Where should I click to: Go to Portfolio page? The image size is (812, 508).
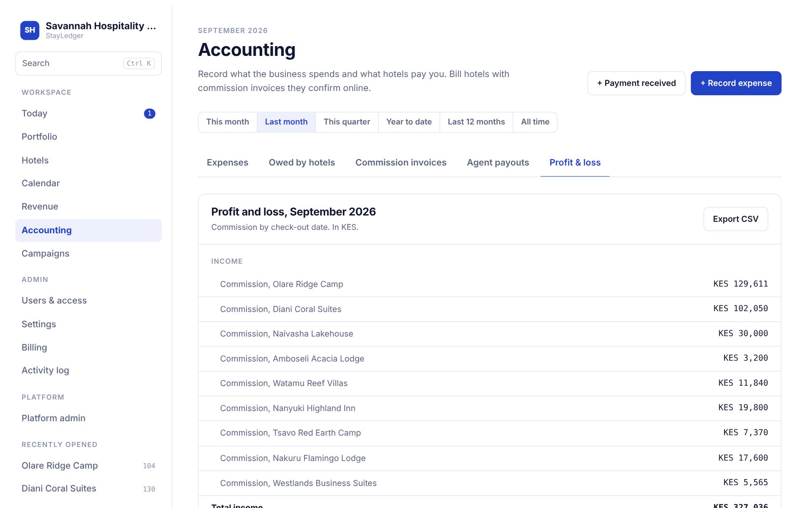coord(88,137)
